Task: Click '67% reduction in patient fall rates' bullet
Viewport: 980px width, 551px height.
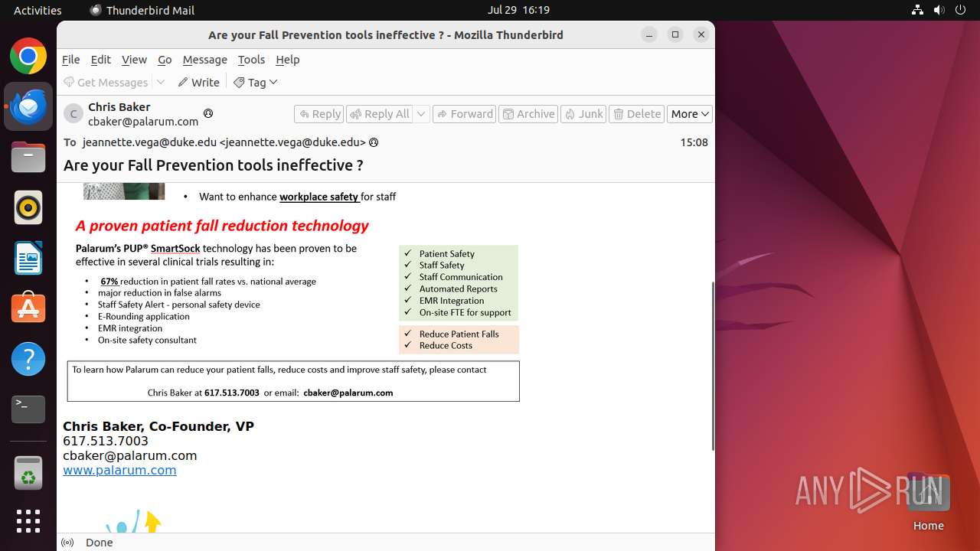Action: pyautogui.click(x=208, y=282)
